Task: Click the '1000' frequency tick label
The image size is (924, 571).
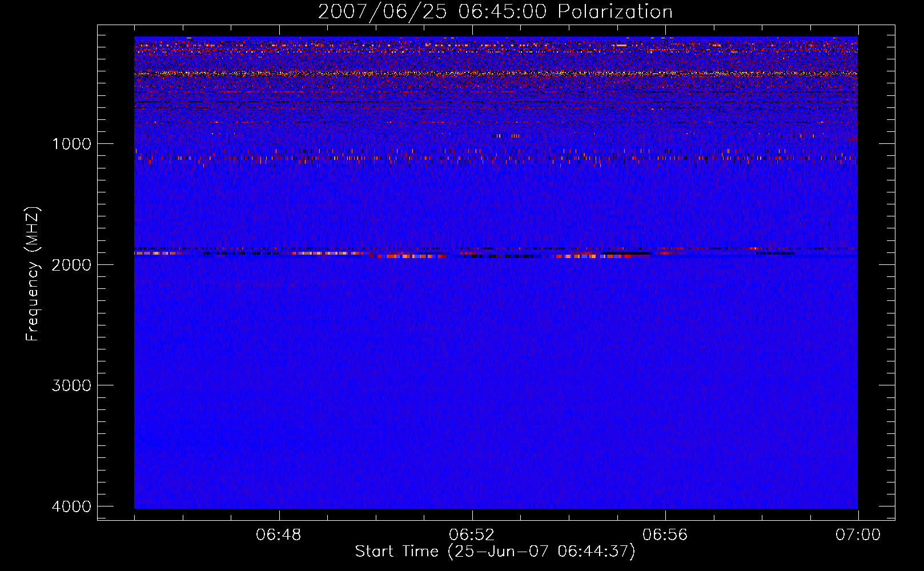Action: (x=71, y=144)
